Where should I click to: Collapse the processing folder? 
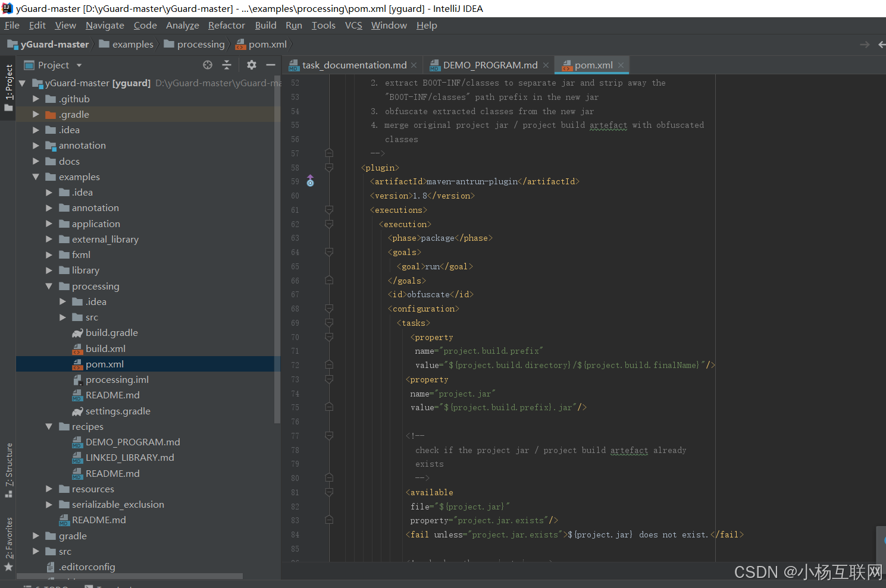point(49,286)
